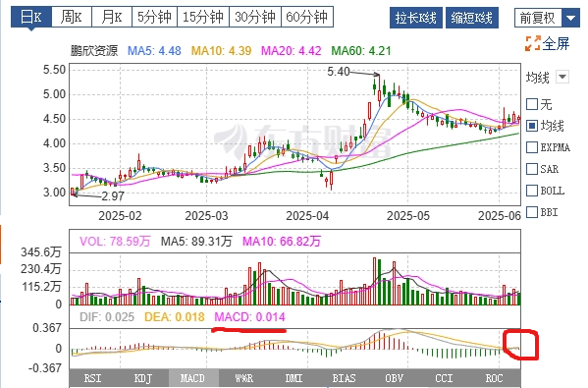
Task: Click the 前复权 adjustment label
Action: click(x=538, y=18)
